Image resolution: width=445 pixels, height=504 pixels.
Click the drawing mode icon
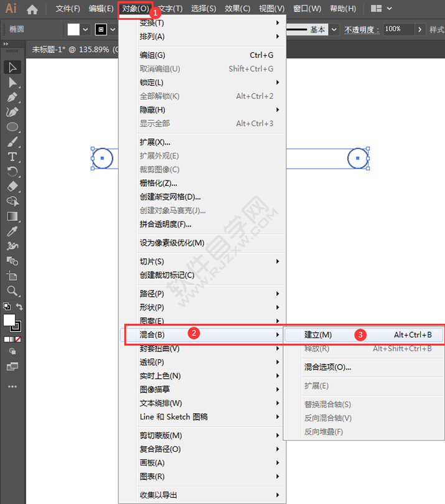click(12, 352)
